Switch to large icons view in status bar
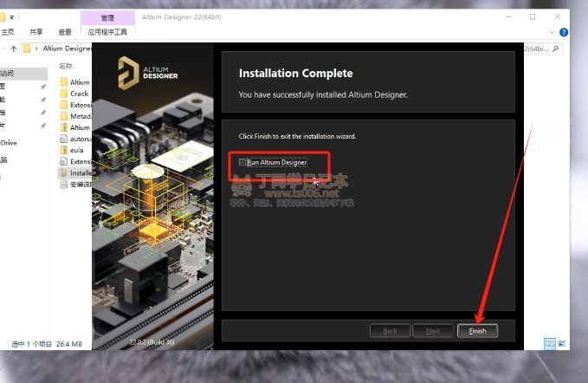588x383 pixels. click(561, 344)
